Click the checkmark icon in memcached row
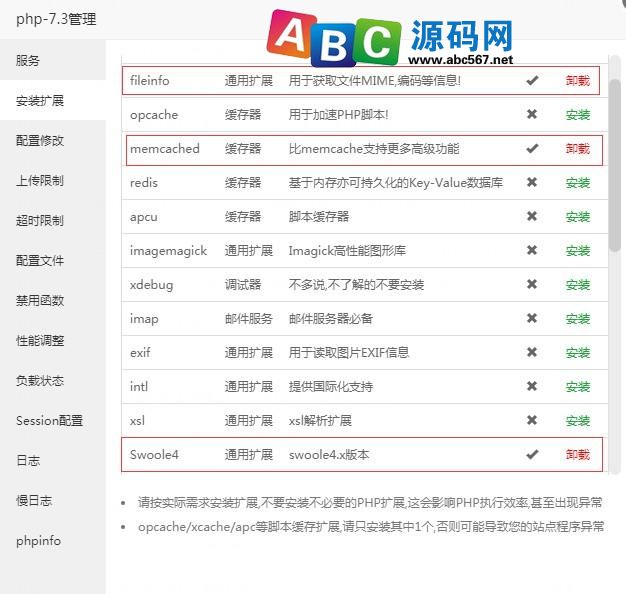This screenshot has width=626, height=594. 532,148
